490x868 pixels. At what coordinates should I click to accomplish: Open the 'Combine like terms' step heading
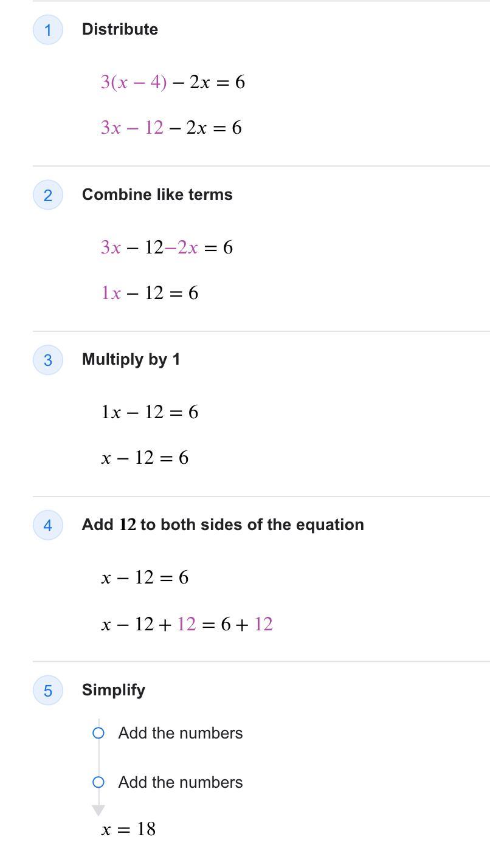(157, 195)
